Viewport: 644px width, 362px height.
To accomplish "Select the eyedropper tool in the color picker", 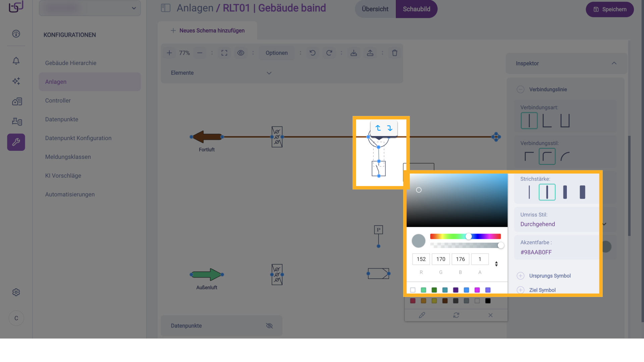I will point(422,315).
